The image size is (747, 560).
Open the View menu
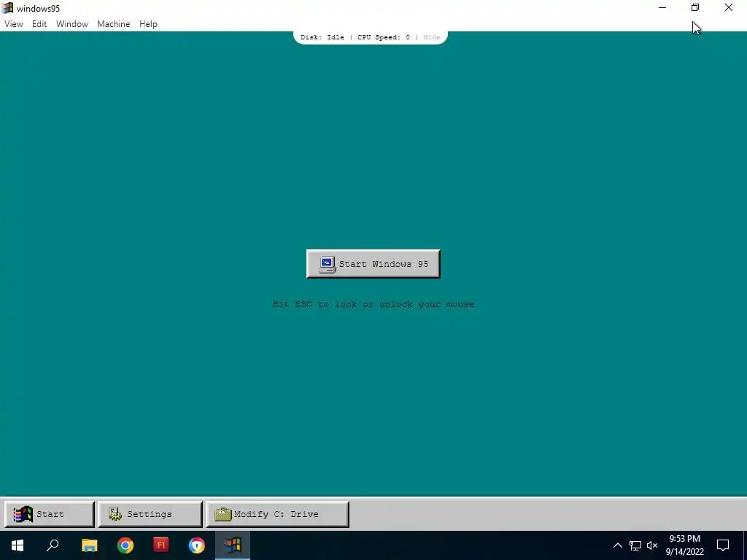pyautogui.click(x=14, y=24)
